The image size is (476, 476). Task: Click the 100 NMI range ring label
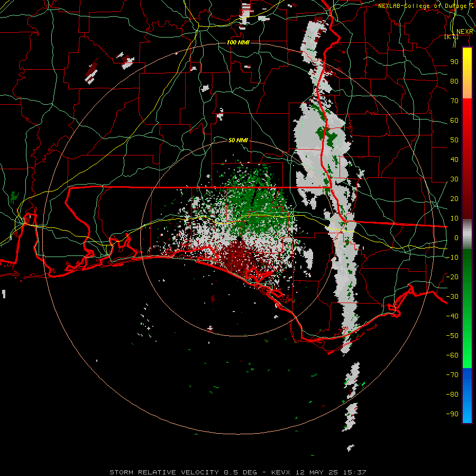(238, 42)
